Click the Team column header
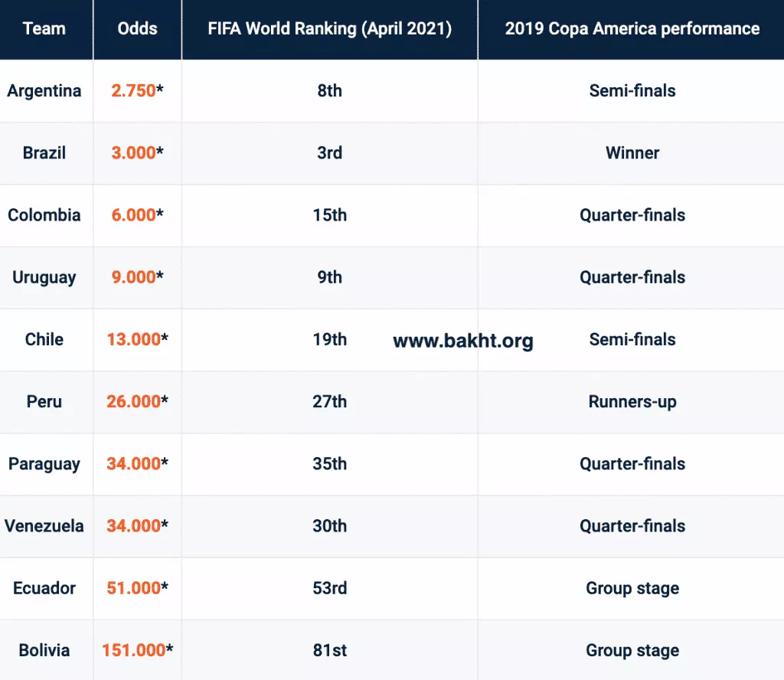Viewport: 784px width, 680px height. (x=44, y=29)
